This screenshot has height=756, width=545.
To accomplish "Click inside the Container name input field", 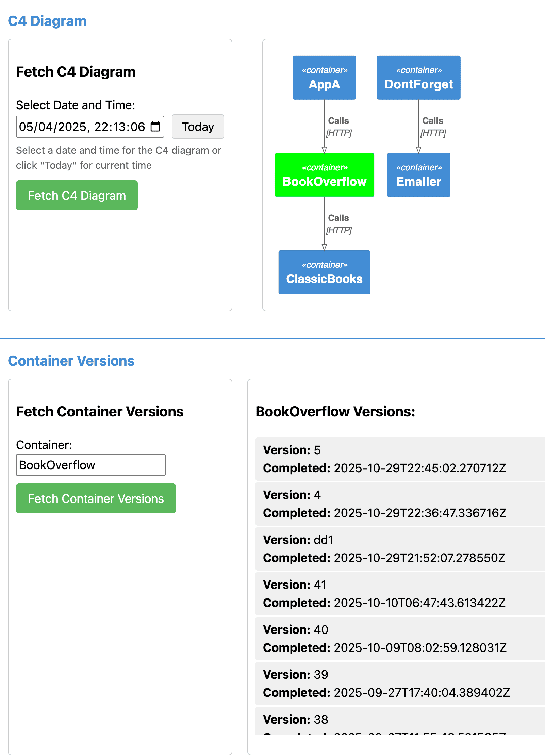I will coord(90,464).
